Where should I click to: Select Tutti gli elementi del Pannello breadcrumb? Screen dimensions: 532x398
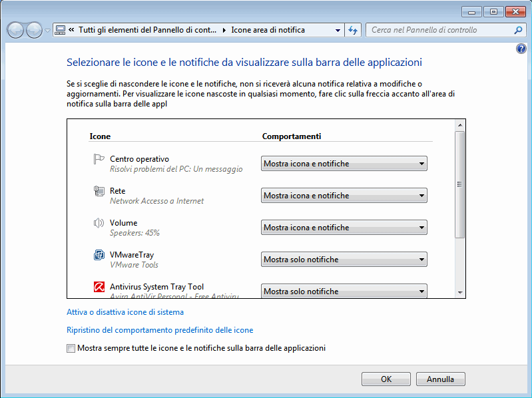tap(147, 30)
